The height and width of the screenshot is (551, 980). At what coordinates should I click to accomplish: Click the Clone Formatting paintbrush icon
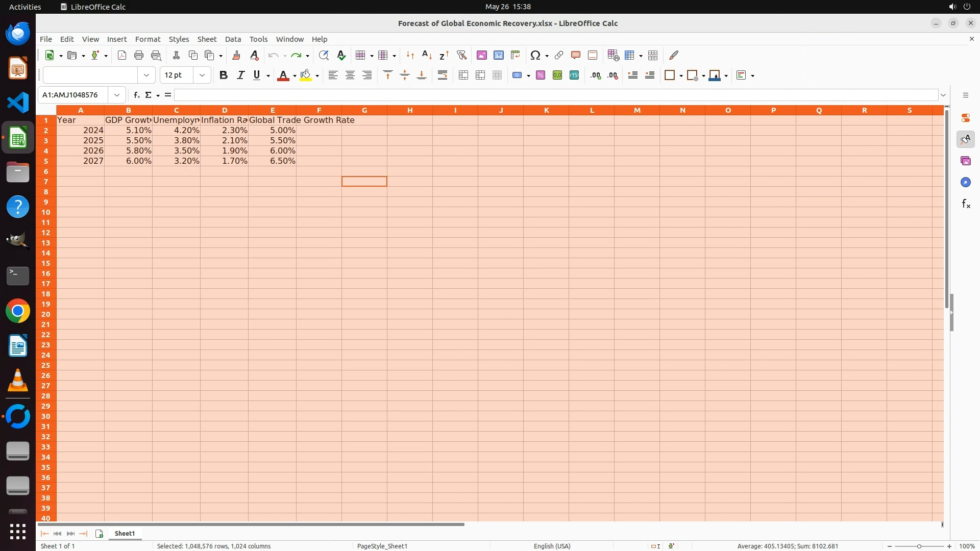coord(236,55)
